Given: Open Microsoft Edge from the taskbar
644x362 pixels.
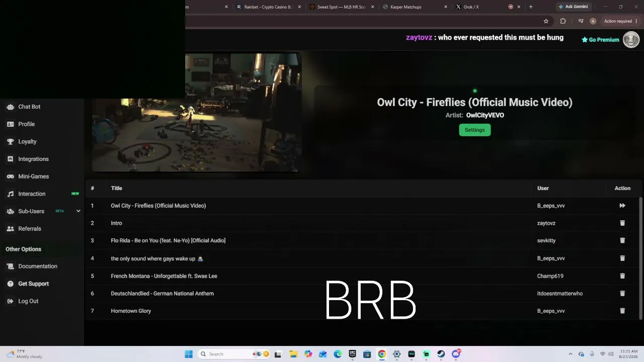Looking at the screenshot, I should (x=338, y=354).
